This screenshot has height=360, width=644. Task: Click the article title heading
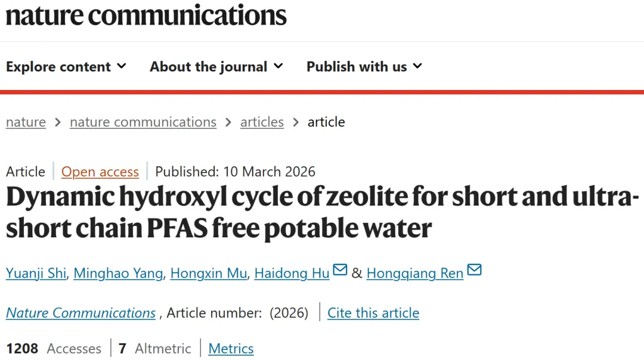pyautogui.click(x=322, y=213)
